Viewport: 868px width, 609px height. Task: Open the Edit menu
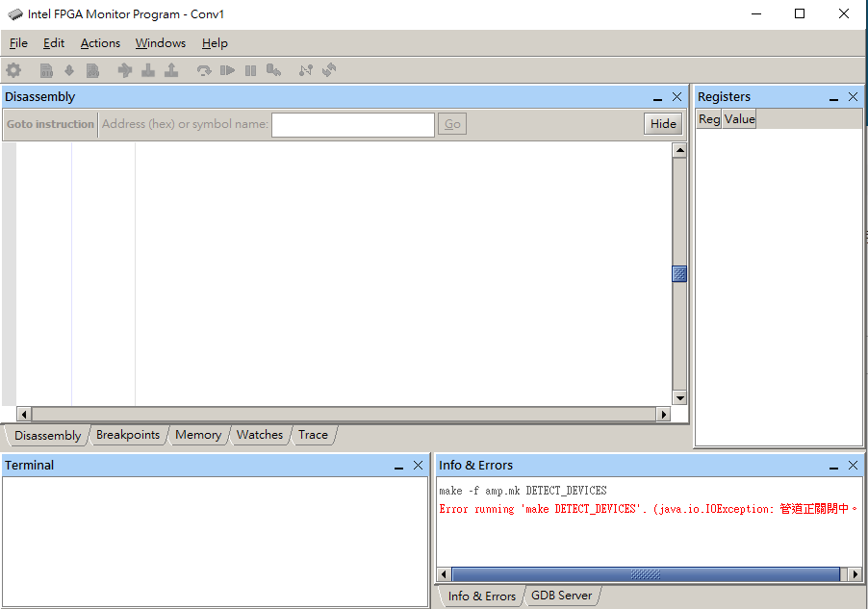[54, 43]
